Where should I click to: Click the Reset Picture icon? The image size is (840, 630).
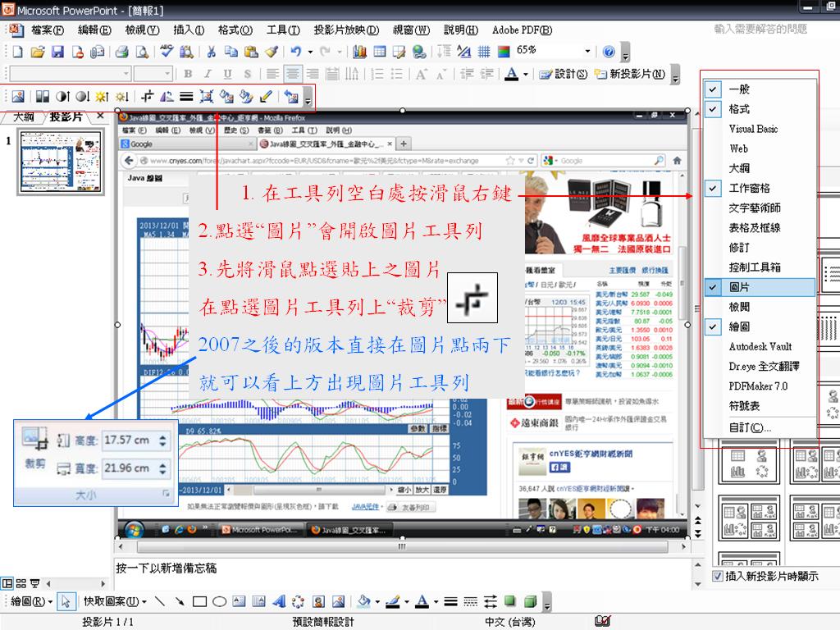pos(290,97)
